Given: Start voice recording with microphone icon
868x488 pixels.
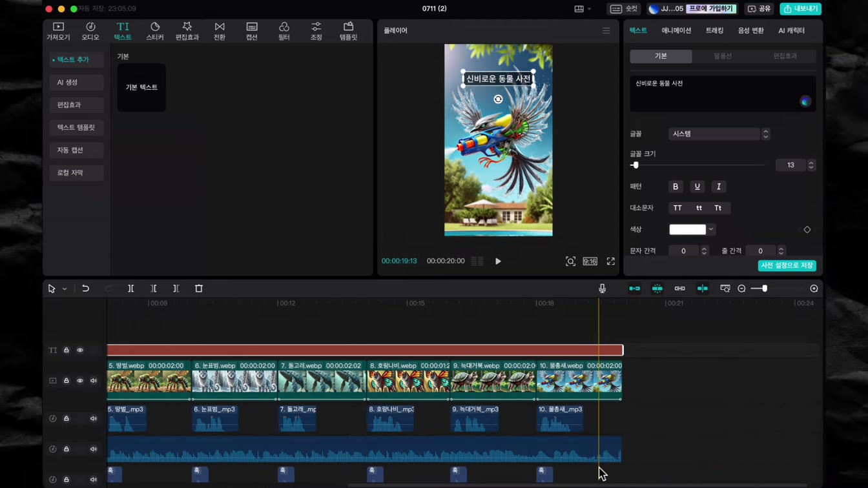Looking at the screenshot, I should [x=602, y=289].
